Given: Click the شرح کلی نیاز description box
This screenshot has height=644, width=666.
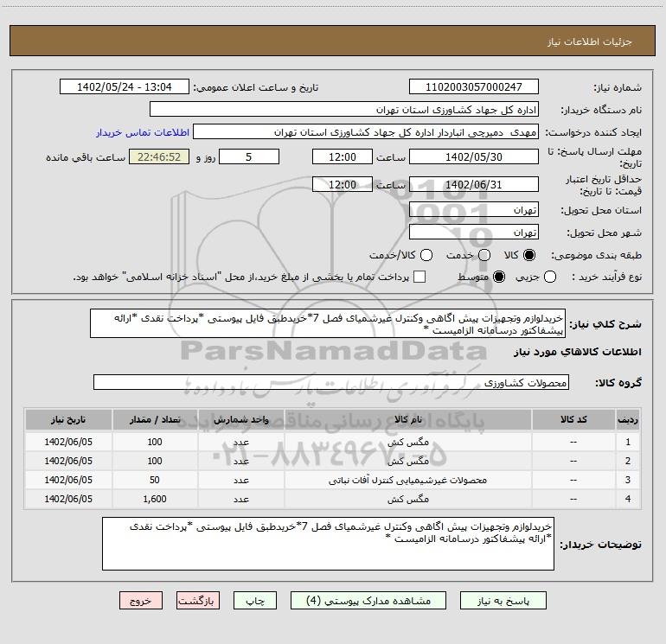Looking at the screenshot, I should 328,323.
